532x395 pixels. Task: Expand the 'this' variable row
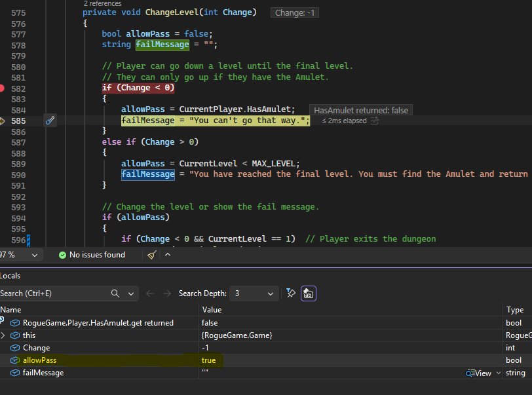[x=3, y=335]
